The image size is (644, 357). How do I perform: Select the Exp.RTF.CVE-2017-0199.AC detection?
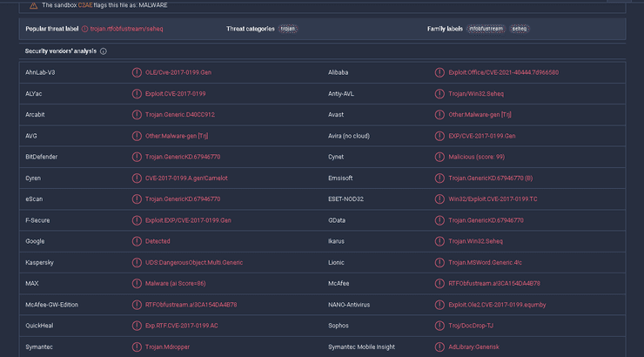(x=182, y=326)
